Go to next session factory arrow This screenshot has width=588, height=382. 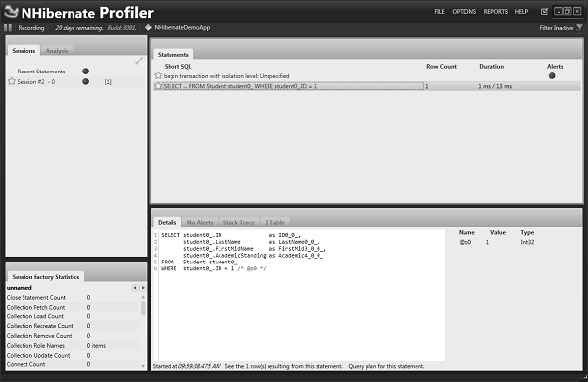tap(143, 288)
